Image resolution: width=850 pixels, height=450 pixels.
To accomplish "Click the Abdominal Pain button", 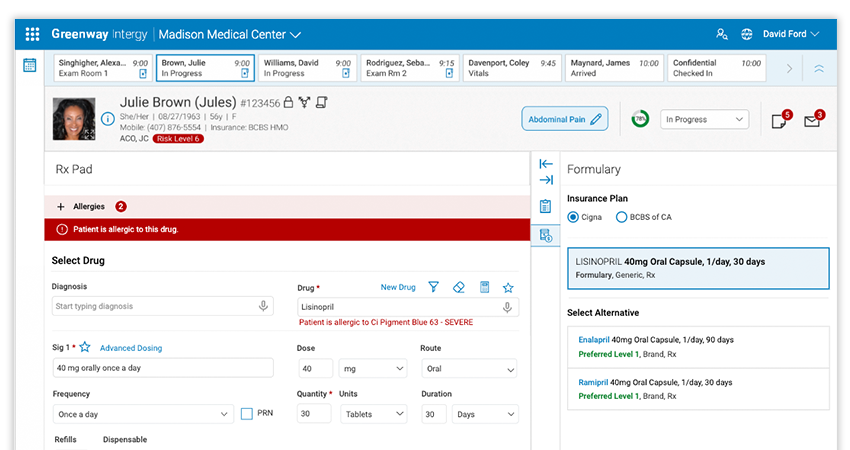I will pyautogui.click(x=565, y=119).
